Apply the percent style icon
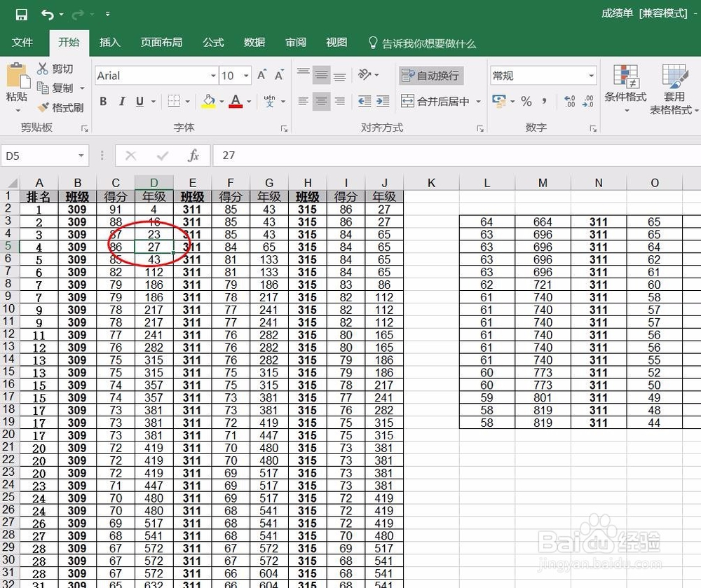The image size is (701, 588). [x=526, y=101]
